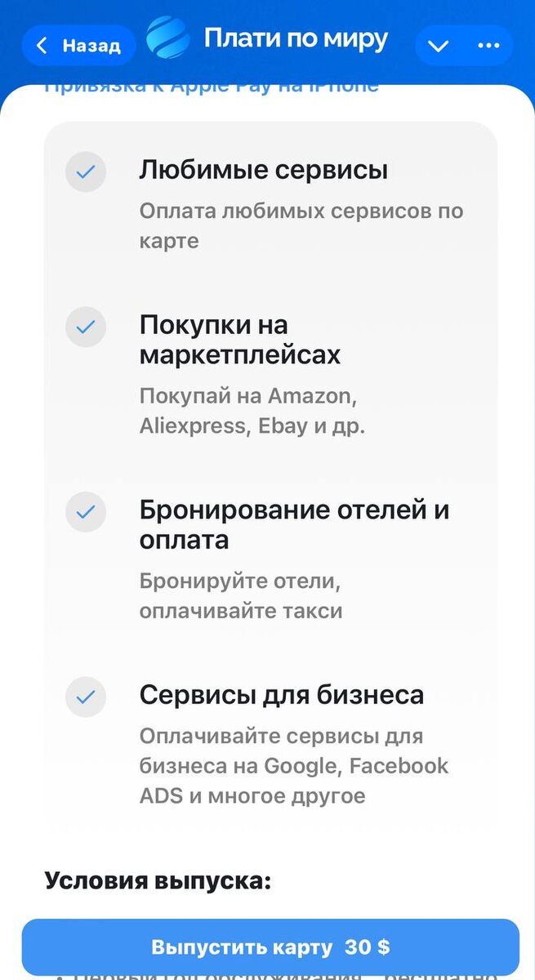Tap the checkmark icon beside Любимые сервисы

click(x=85, y=172)
